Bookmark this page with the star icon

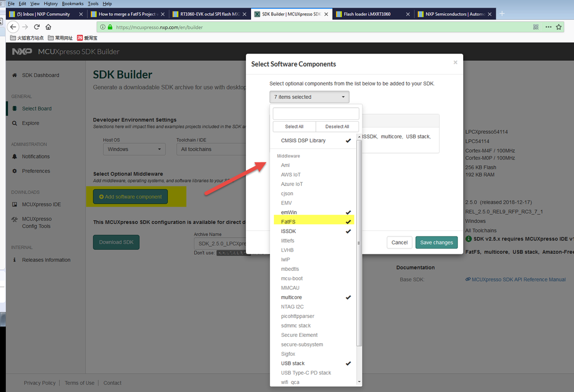click(x=558, y=27)
